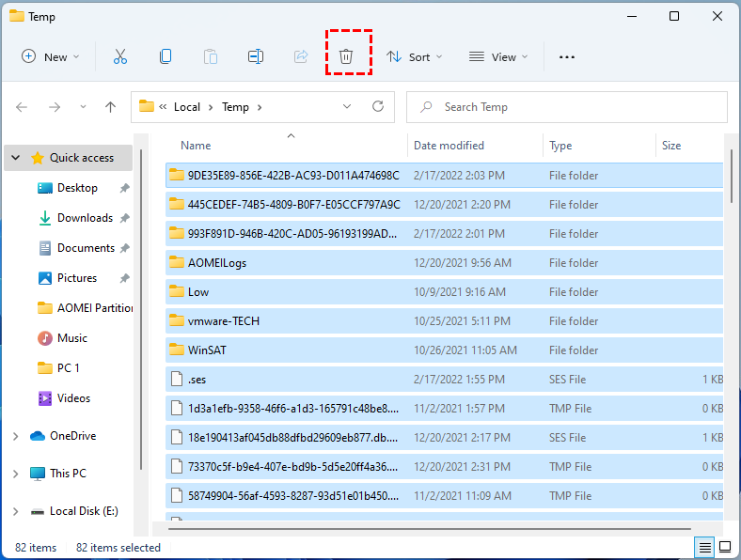Switch to large thumbnails view icon
The image size is (741, 560).
pos(725,547)
